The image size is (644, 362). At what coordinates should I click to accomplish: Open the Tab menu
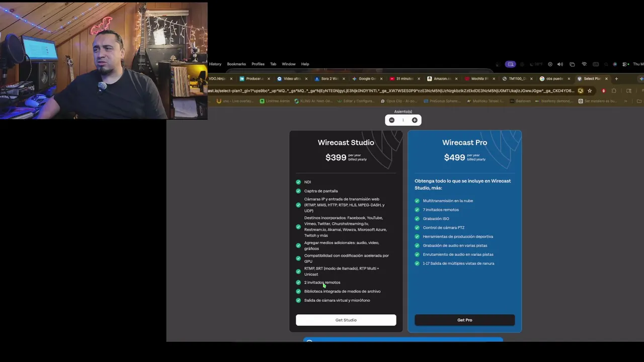coord(273,64)
